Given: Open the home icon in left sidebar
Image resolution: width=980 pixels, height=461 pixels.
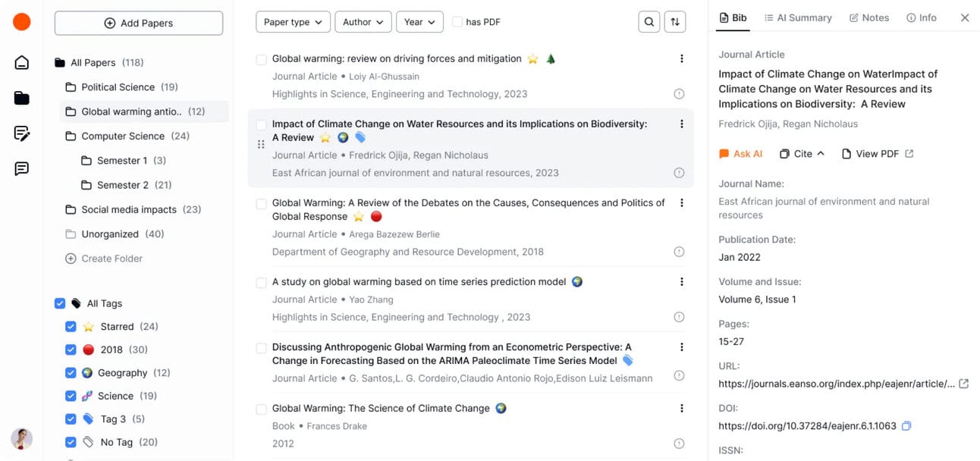Looking at the screenshot, I should [x=22, y=62].
